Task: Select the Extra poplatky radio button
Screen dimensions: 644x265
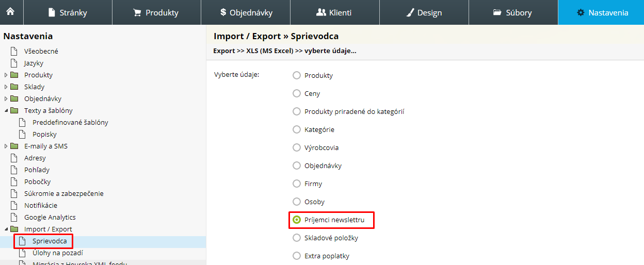Action: click(x=297, y=256)
